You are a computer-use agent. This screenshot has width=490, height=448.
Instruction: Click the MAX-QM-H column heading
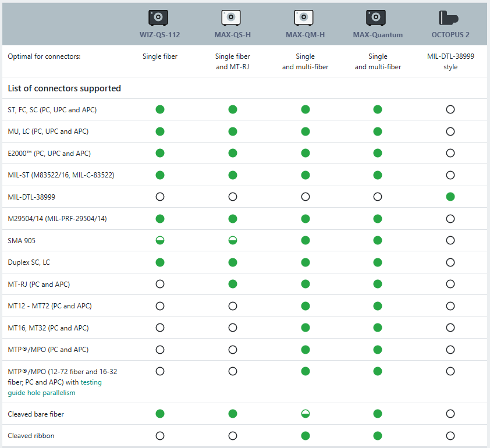pos(305,35)
